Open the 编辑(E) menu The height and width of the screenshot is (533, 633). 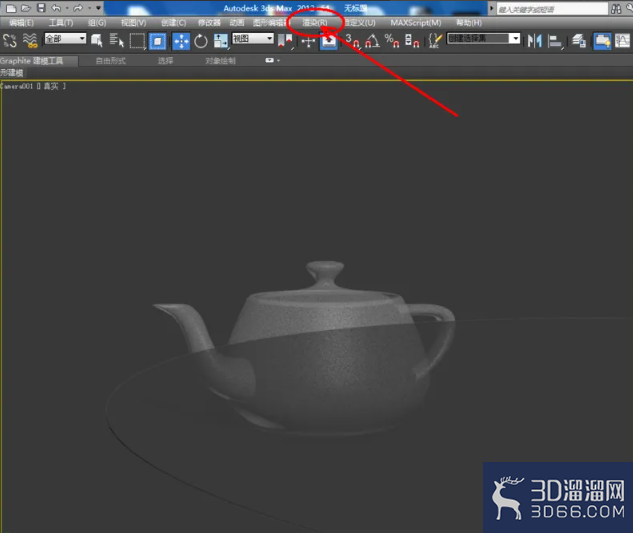point(22,23)
